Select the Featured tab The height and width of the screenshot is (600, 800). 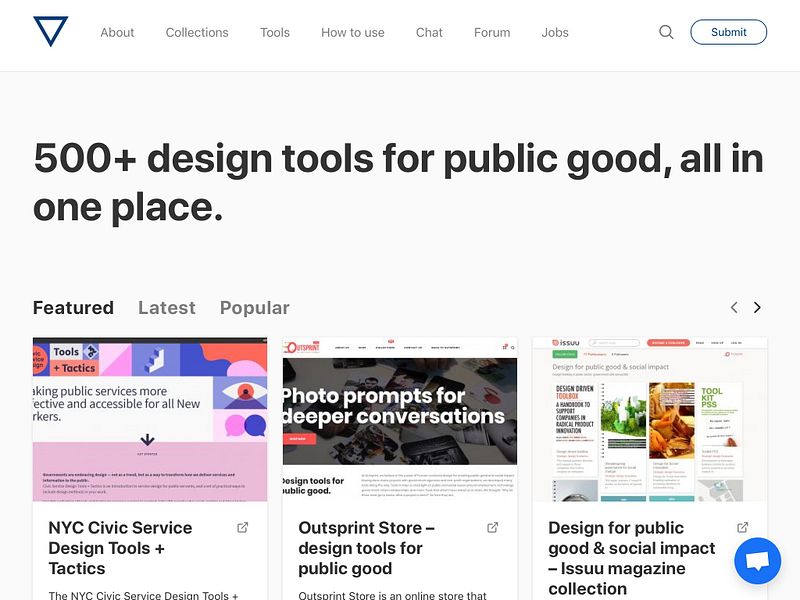point(73,308)
